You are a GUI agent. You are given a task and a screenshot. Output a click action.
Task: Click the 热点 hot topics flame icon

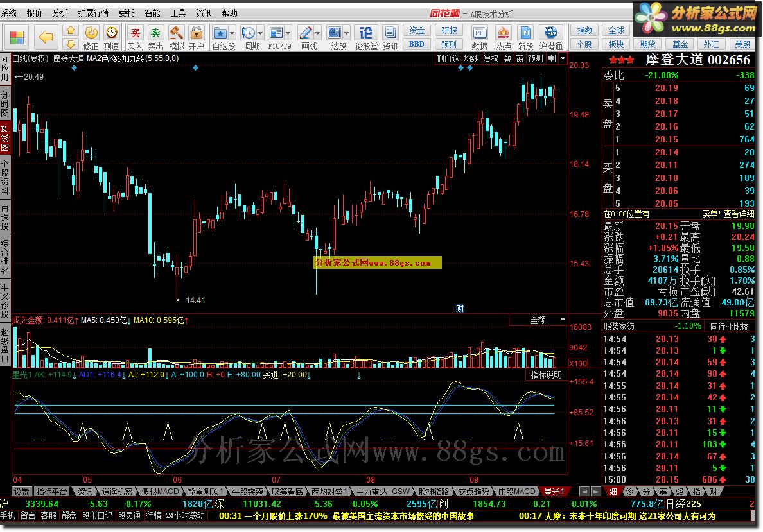[503, 37]
